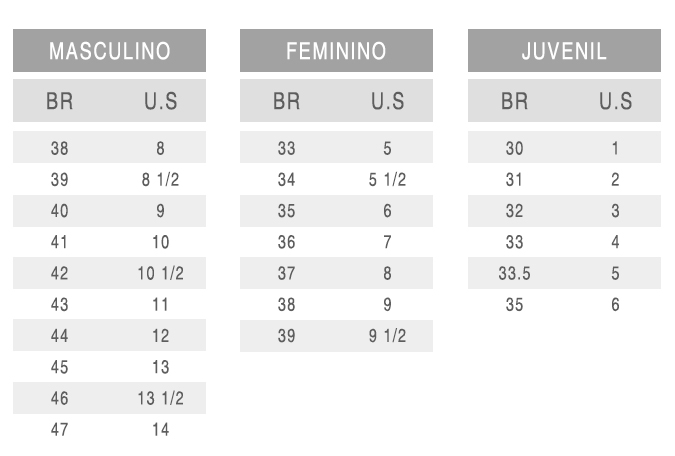Click BR size 45 in Masculino table

[59, 367]
